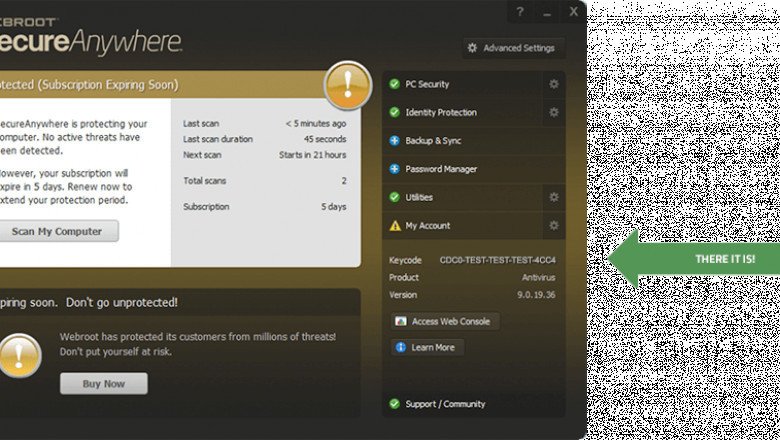The image size is (780, 440).
Task: Click the Product value Antivirus
Action: 539,277
